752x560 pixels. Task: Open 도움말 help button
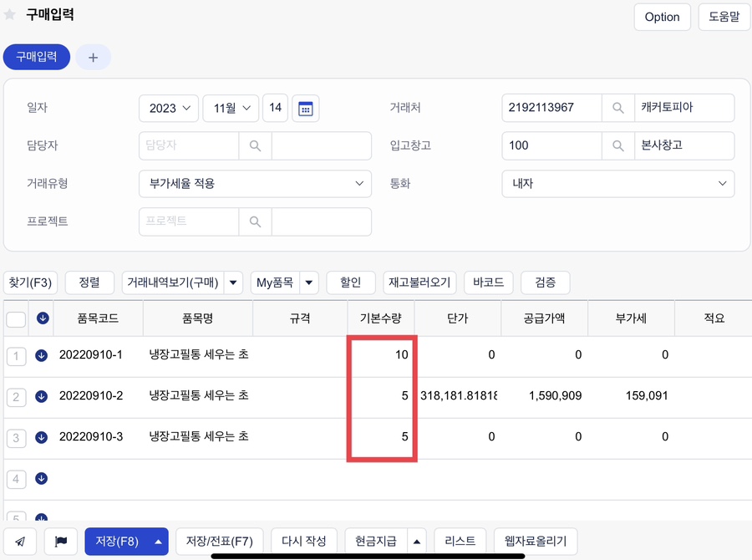pos(724,18)
